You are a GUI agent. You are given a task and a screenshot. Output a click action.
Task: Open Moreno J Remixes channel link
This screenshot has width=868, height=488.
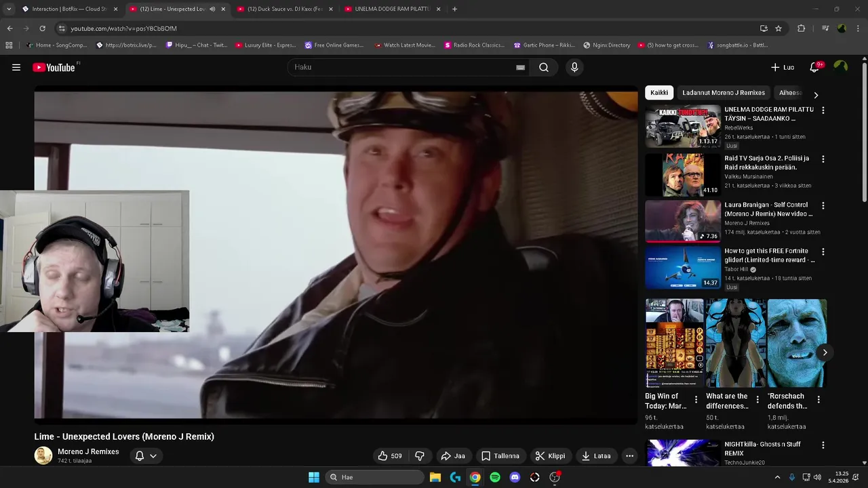[x=88, y=451]
